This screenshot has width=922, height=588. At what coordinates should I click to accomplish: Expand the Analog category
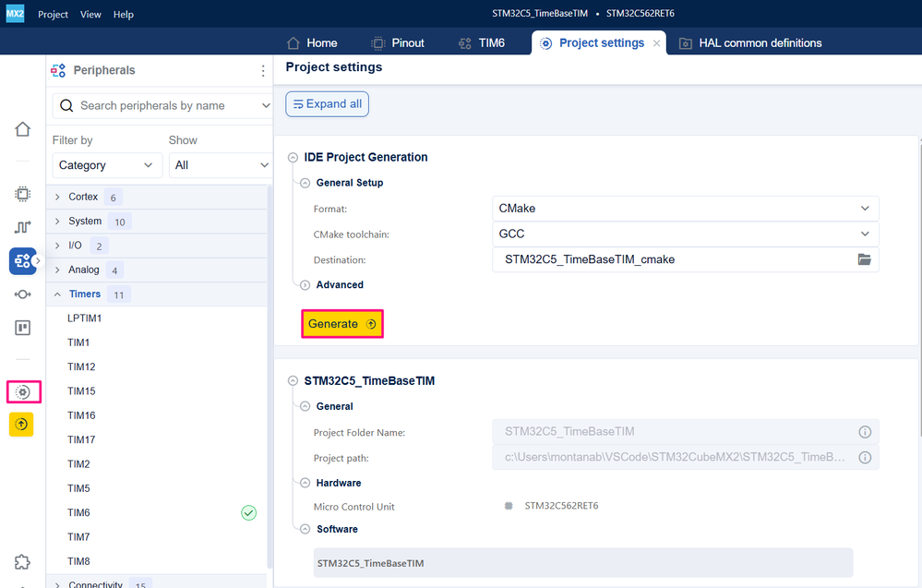pyautogui.click(x=57, y=270)
